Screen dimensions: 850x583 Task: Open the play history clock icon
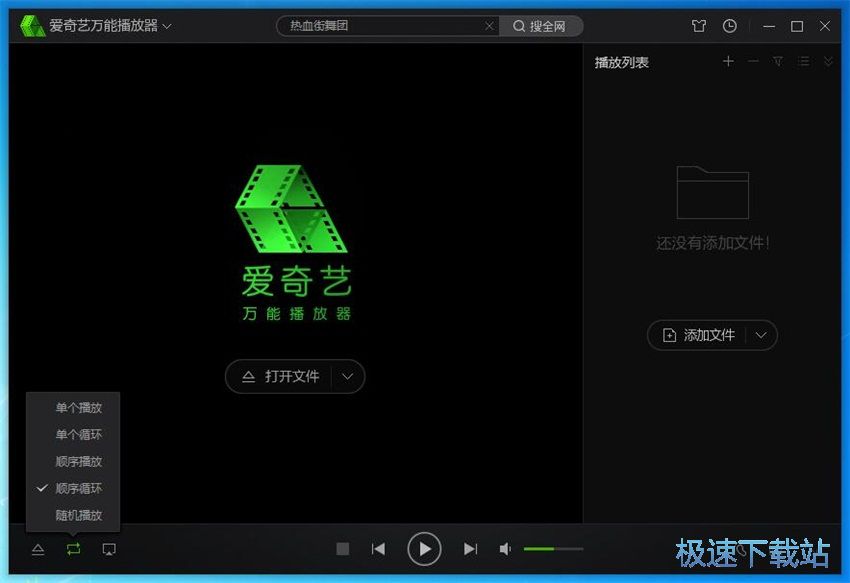[x=730, y=26]
